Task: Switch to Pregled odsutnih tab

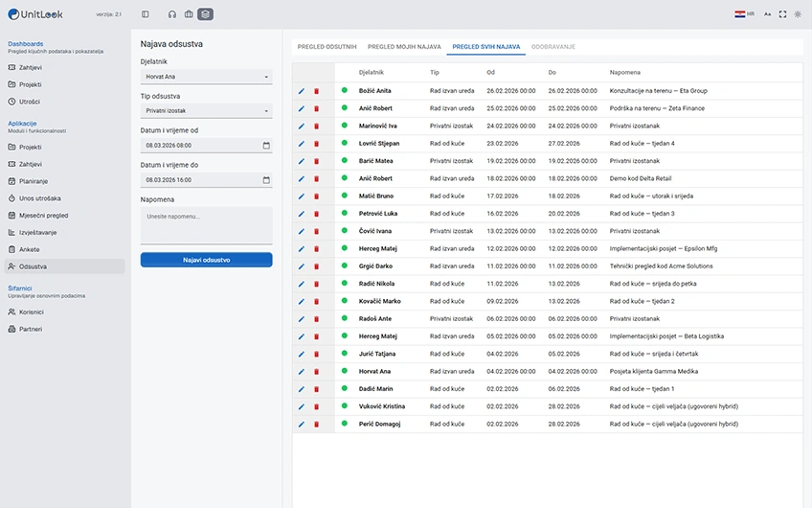Action: (x=327, y=47)
